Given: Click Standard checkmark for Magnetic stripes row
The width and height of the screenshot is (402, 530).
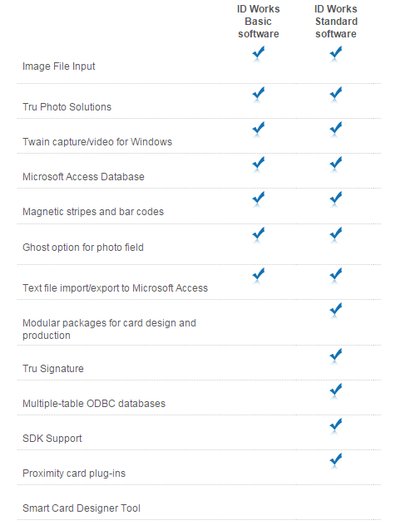Looking at the screenshot, I should [x=336, y=199].
